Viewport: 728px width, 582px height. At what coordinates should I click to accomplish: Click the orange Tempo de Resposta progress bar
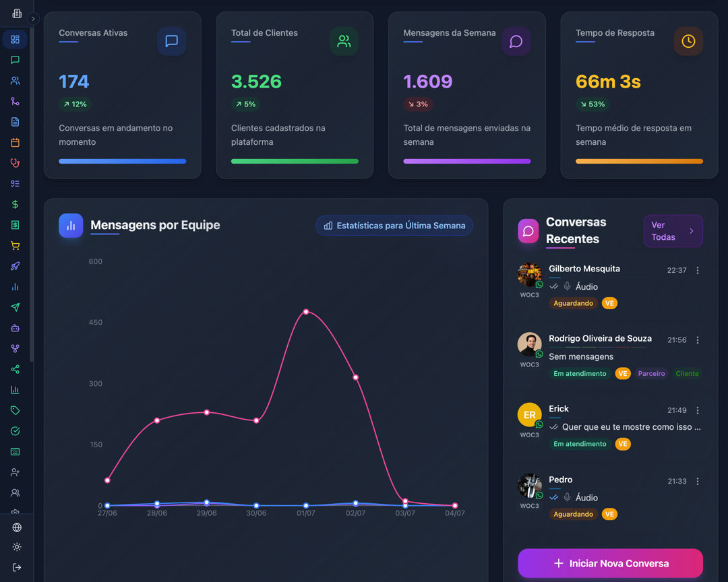[x=639, y=162]
